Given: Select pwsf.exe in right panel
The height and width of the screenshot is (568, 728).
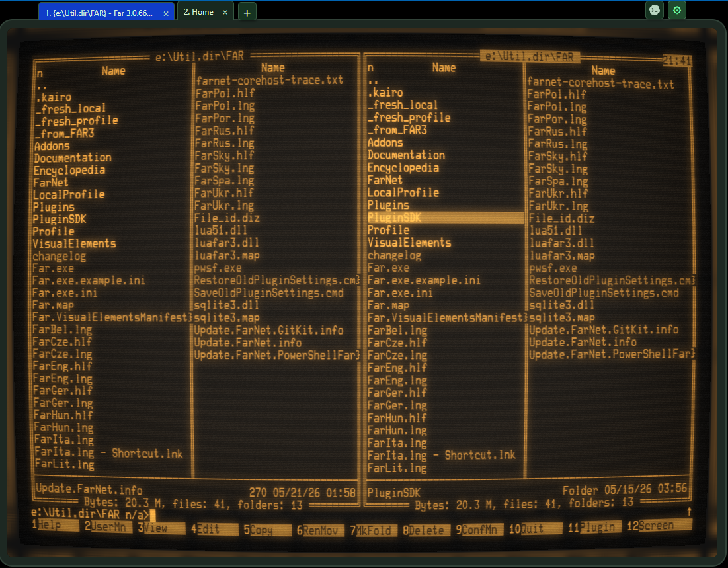Looking at the screenshot, I should [x=553, y=268].
